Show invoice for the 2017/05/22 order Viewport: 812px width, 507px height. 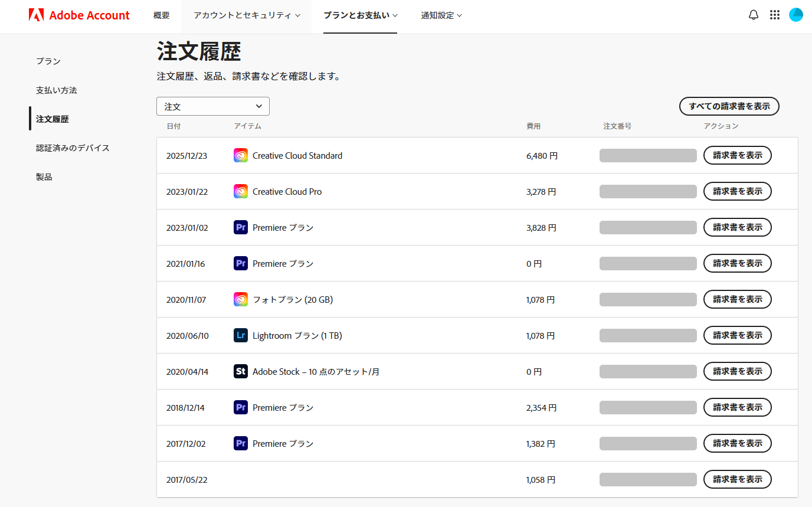pyautogui.click(x=738, y=479)
